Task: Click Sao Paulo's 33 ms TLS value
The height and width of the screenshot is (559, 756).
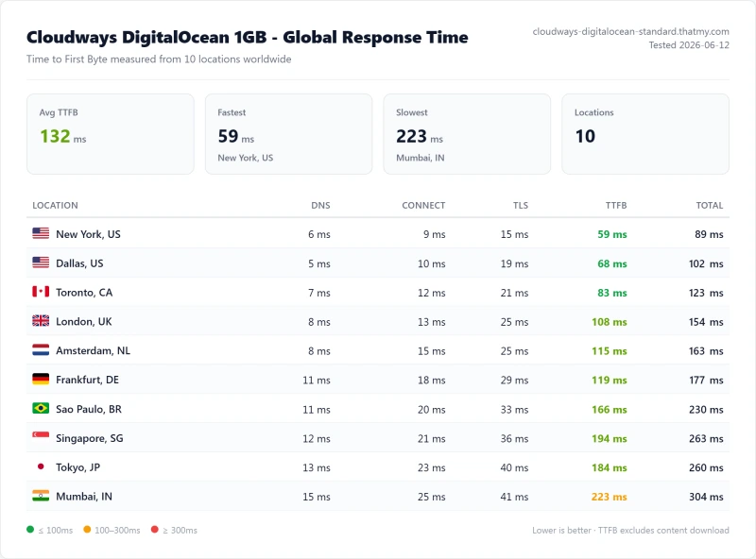Action: (514, 410)
